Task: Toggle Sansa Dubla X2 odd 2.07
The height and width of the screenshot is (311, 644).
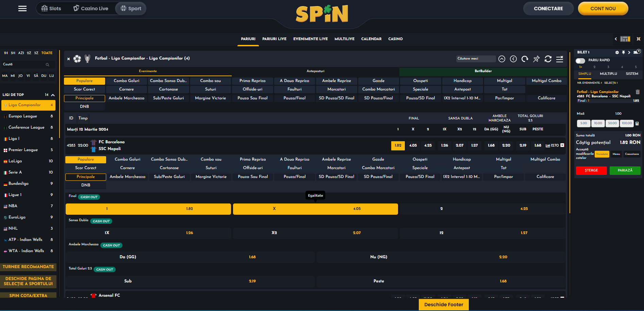Action: [315, 233]
